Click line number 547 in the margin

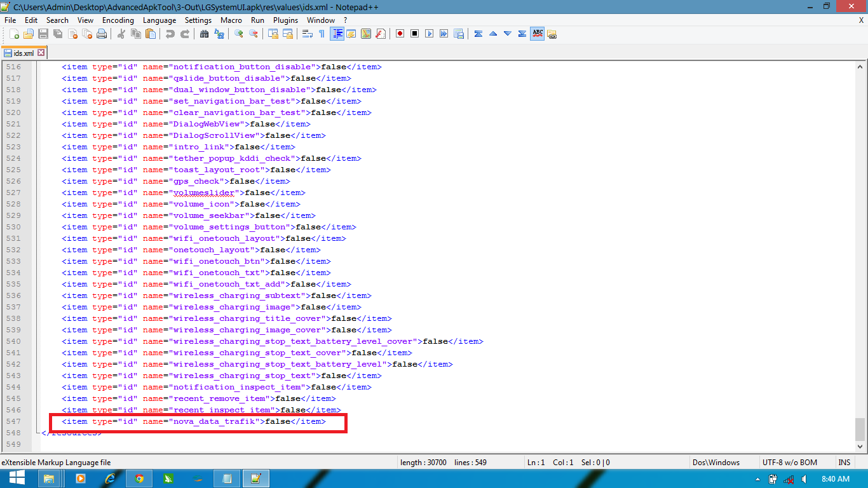click(13, 421)
